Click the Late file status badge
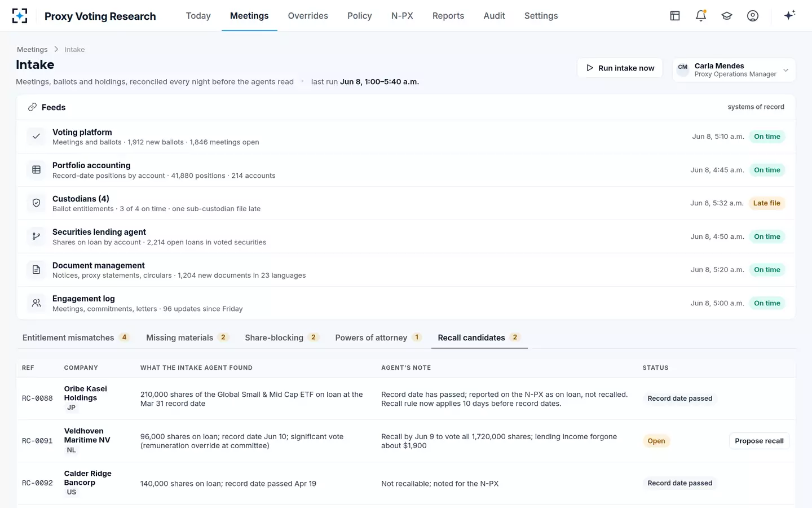Image resolution: width=812 pixels, height=508 pixels. click(766, 203)
